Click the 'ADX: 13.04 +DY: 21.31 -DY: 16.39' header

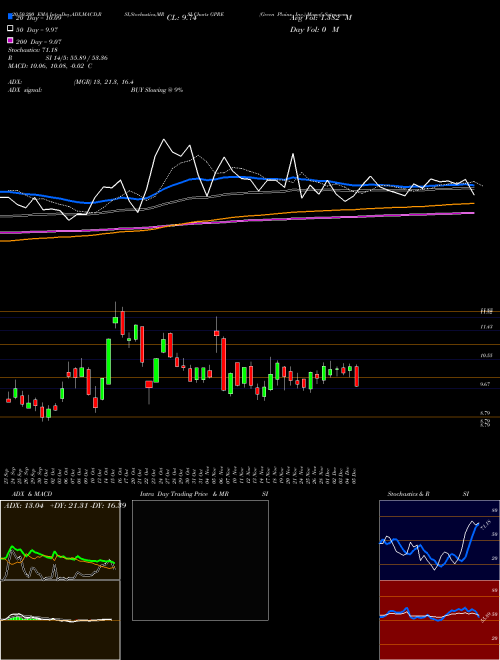point(65,505)
